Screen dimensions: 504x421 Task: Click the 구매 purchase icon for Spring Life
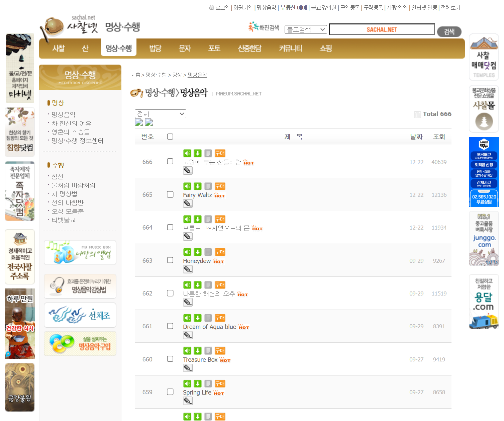click(x=220, y=384)
